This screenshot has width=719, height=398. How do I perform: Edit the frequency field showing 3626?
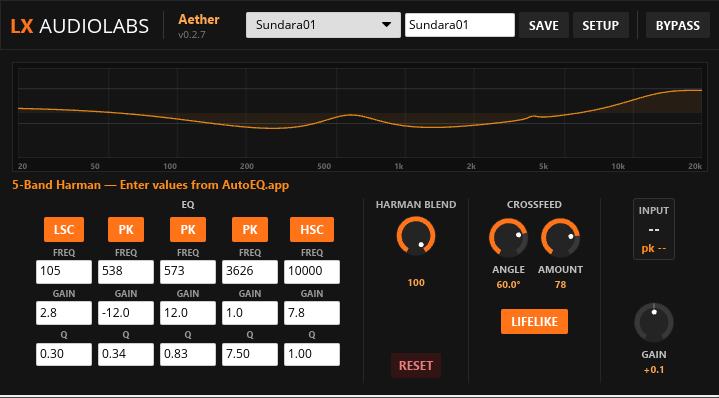click(250, 272)
